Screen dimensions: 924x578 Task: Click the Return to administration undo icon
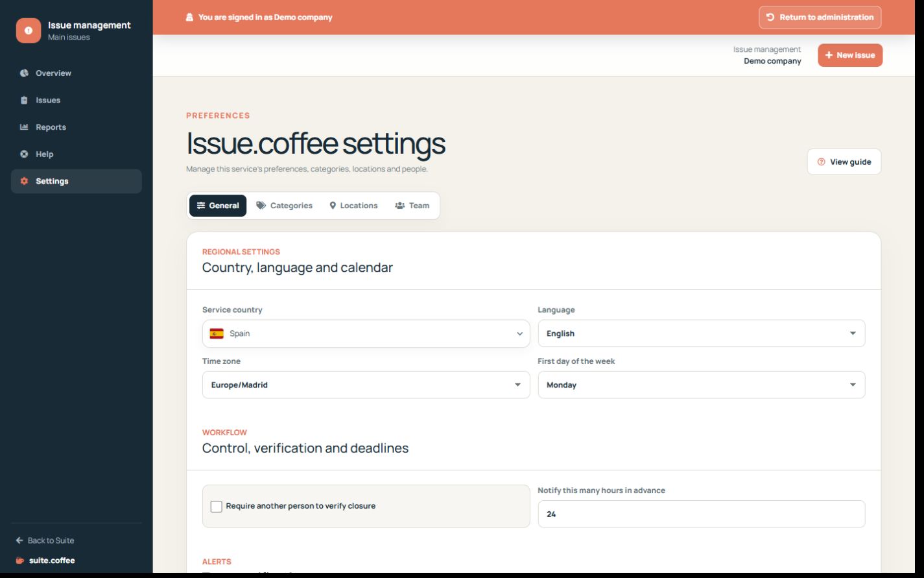(x=770, y=18)
